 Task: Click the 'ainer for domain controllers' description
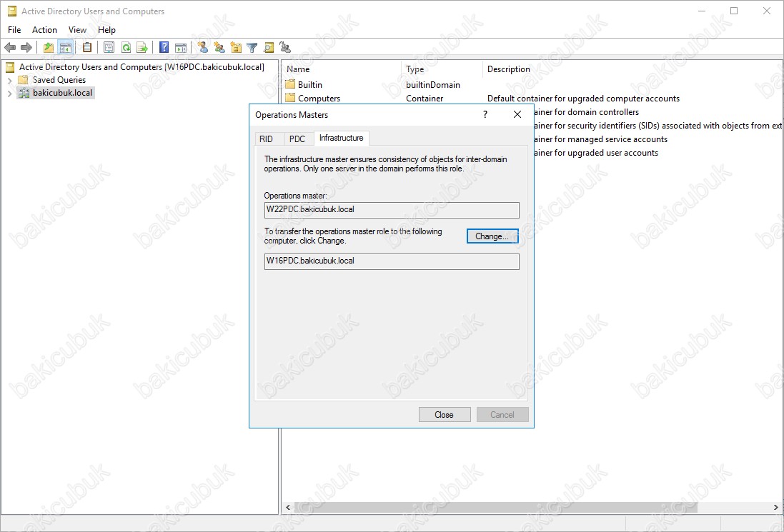[587, 112]
